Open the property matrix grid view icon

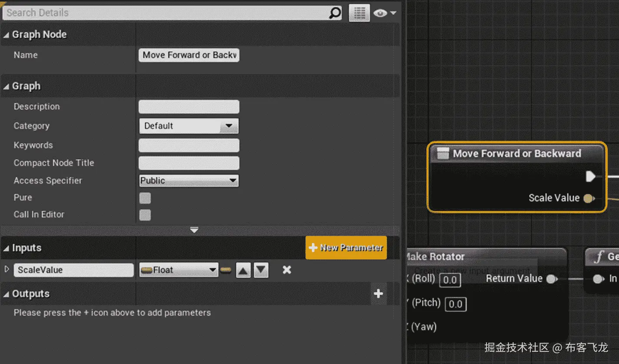[359, 13]
